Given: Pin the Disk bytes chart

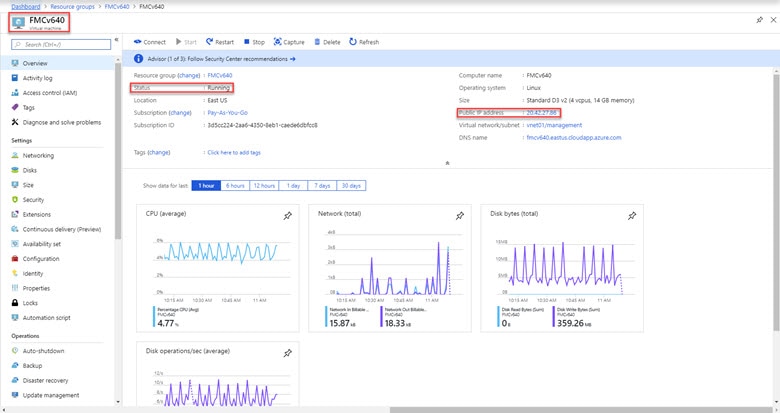Looking at the screenshot, I should click(x=631, y=215).
